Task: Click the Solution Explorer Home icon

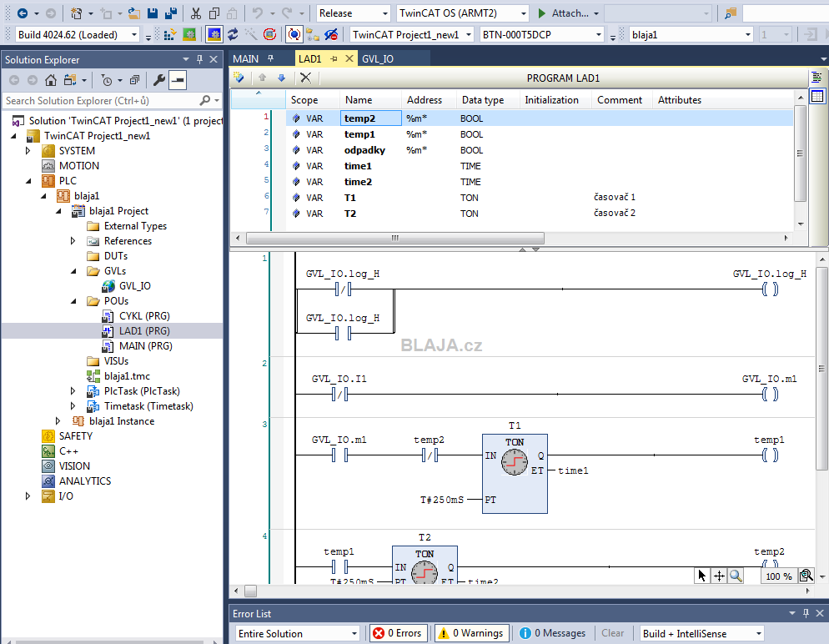Action: click(x=51, y=80)
